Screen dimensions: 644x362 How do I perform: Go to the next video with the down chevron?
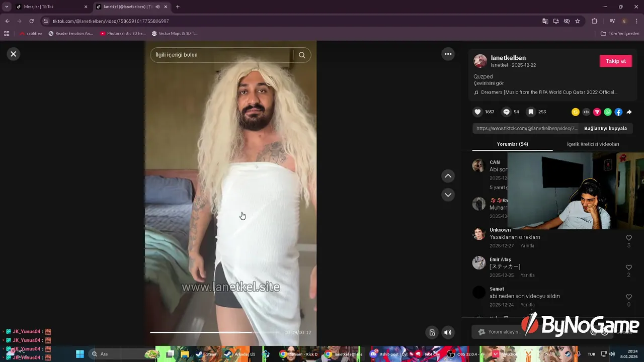[448, 195]
